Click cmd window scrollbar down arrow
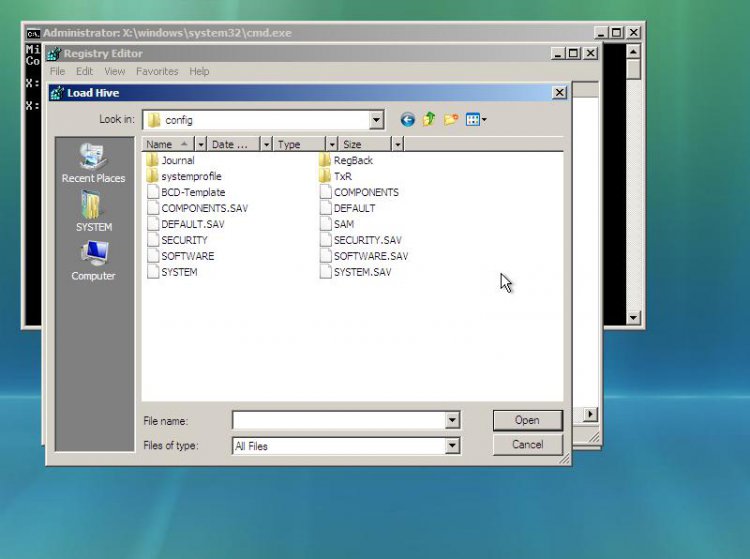 (633, 317)
